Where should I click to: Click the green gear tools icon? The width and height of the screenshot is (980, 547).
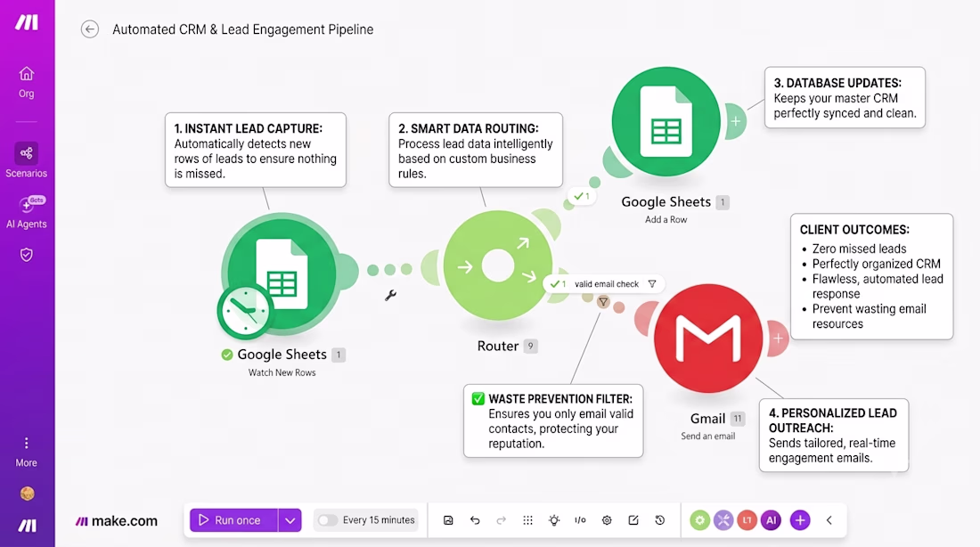click(700, 520)
